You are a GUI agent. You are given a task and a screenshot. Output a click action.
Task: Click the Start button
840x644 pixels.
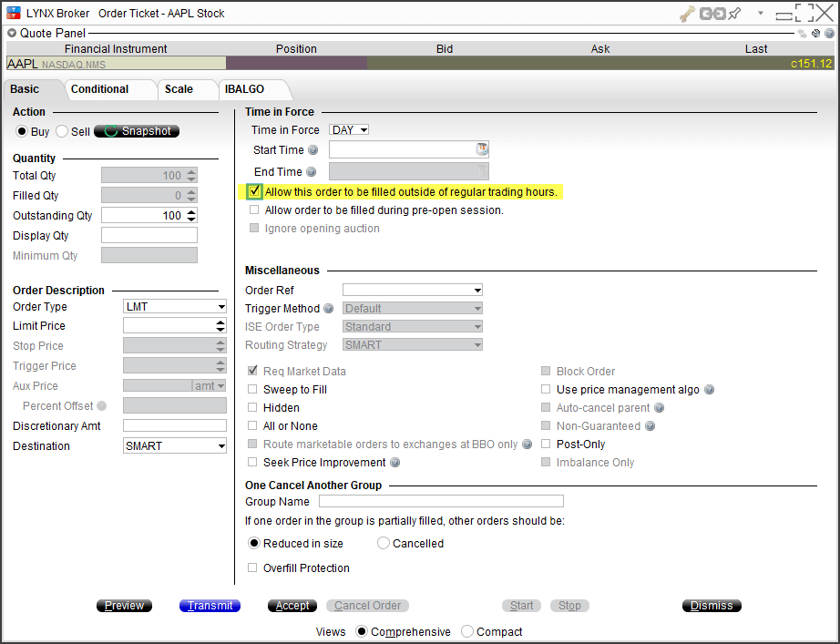pyautogui.click(x=521, y=606)
